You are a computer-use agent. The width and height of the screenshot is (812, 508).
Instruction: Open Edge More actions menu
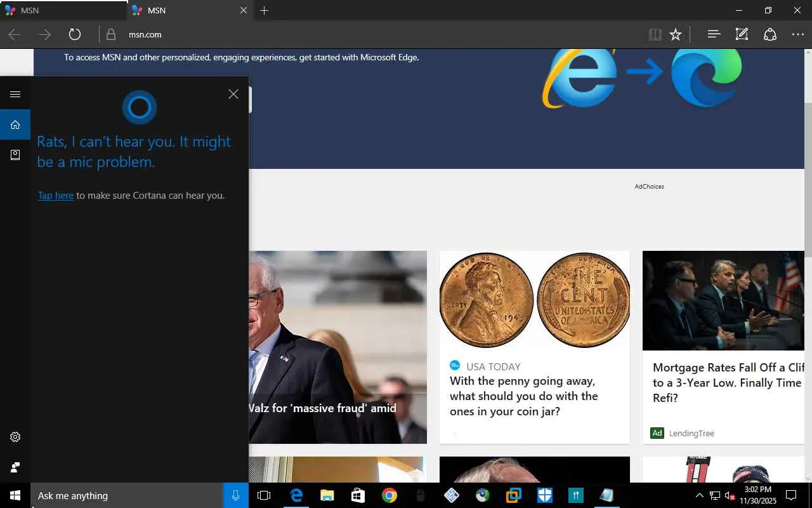pos(798,34)
